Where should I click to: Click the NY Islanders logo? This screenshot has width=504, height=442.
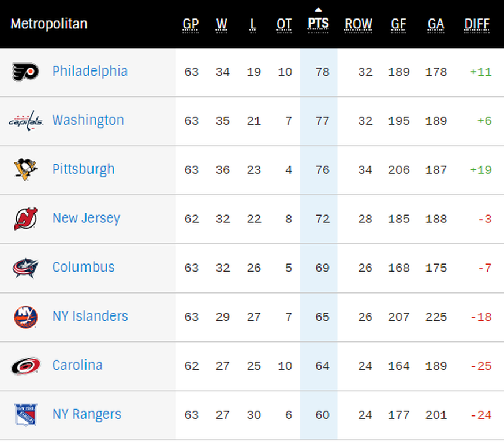pyautogui.click(x=25, y=317)
